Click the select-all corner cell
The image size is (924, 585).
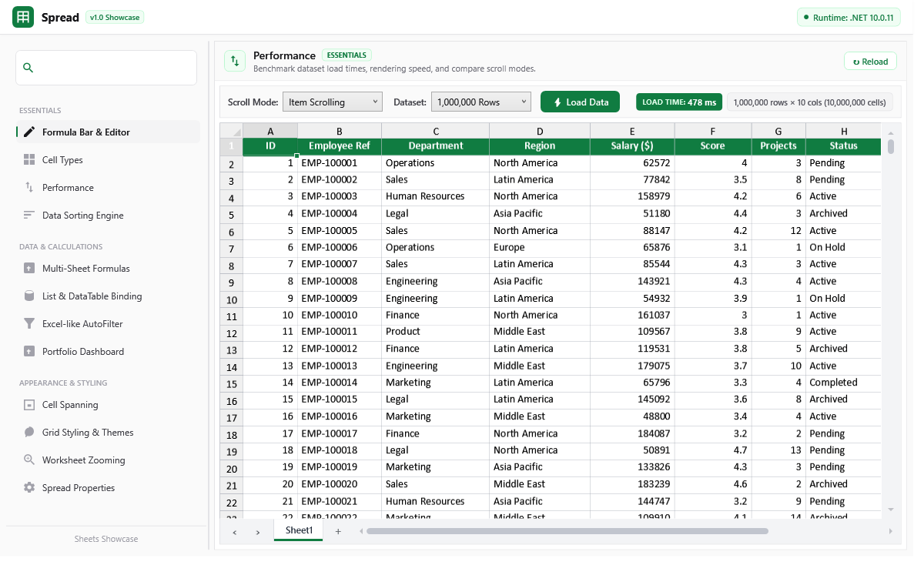pyautogui.click(x=231, y=131)
